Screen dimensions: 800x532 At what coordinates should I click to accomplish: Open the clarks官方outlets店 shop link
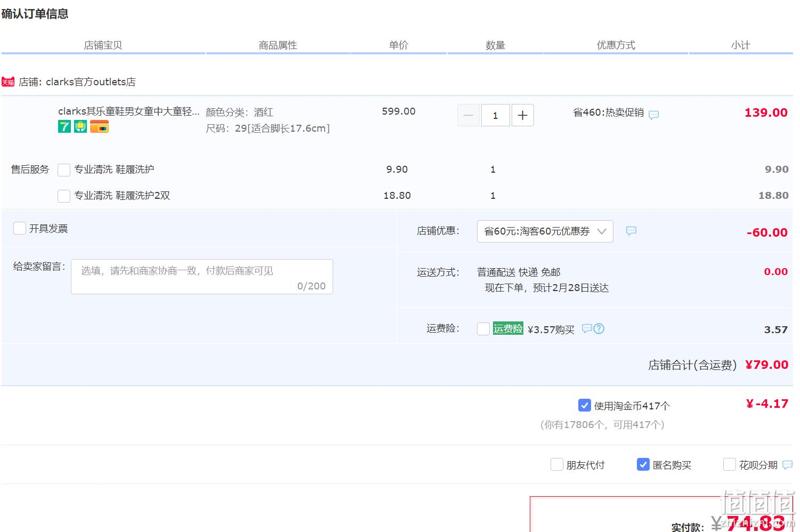click(x=91, y=82)
